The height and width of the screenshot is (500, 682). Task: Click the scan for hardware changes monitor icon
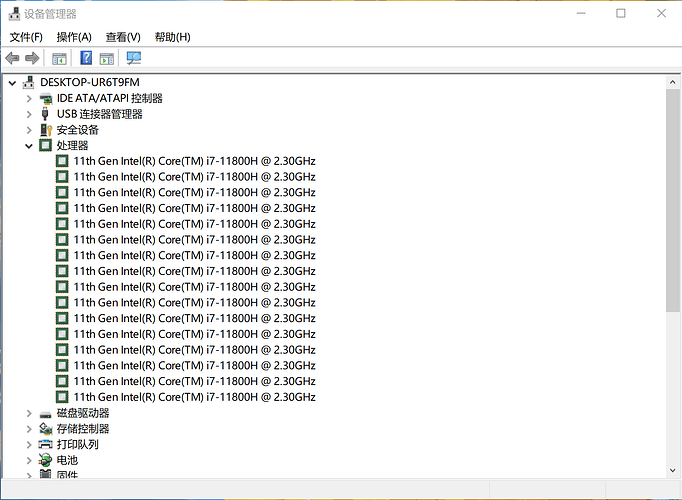point(134,58)
